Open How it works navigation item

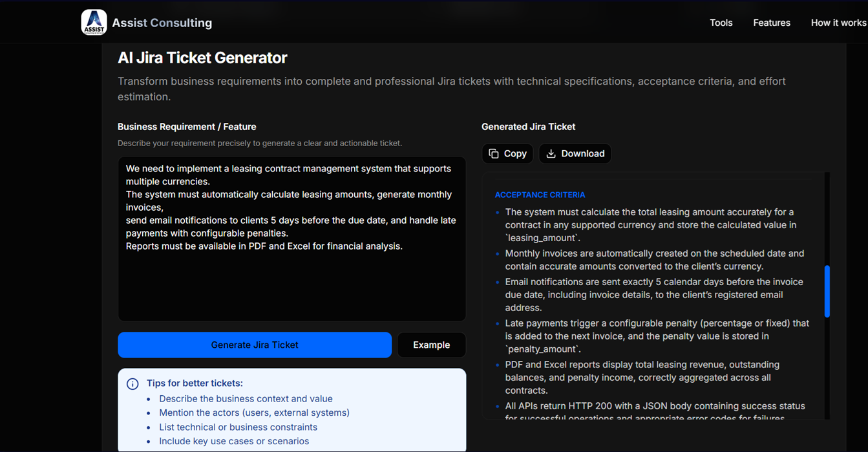(838, 23)
